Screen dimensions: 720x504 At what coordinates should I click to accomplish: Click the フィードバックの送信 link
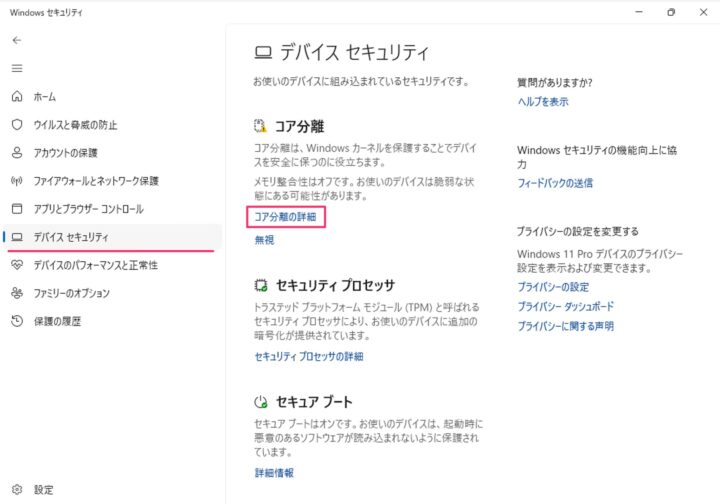point(555,183)
